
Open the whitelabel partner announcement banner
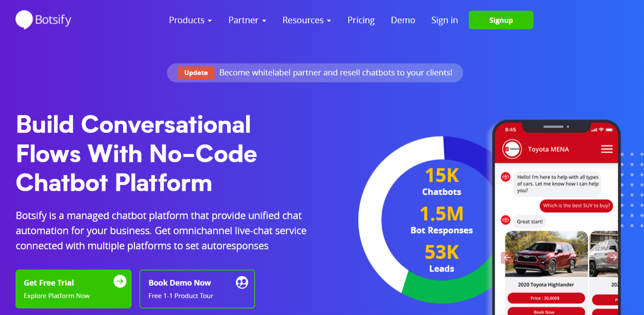coord(335,73)
